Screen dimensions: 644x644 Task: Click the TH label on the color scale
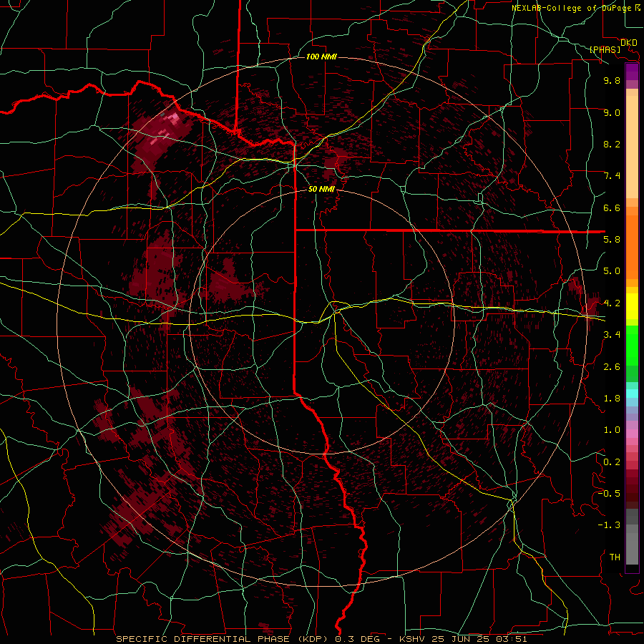tap(615, 557)
